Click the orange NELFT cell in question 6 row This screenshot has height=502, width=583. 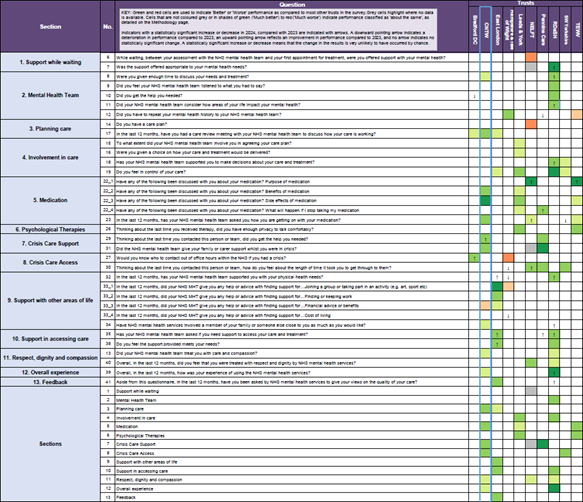tap(531, 57)
